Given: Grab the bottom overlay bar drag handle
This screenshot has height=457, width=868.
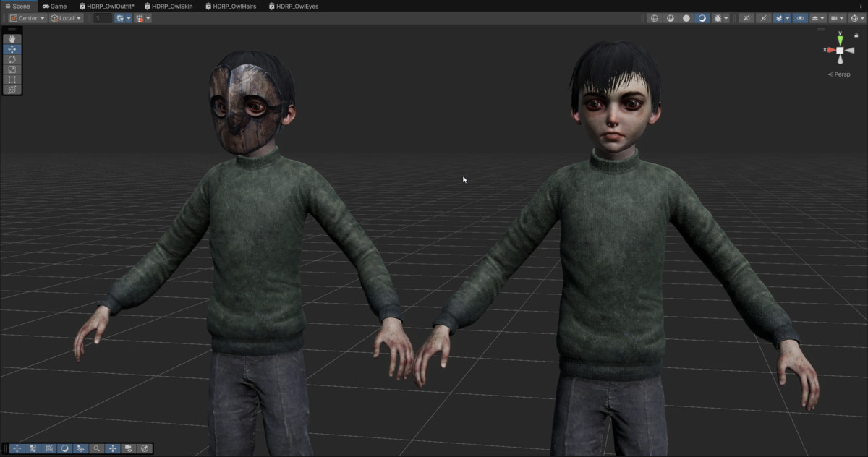Looking at the screenshot, I should [5, 448].
